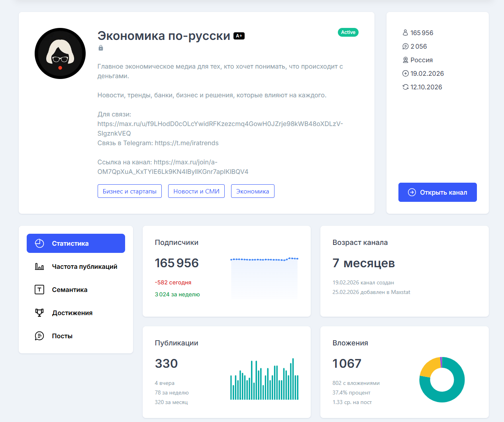Click the trophy icon next to Достижения
This screenshot has height=422, width=504.
(x=39, y=313)
